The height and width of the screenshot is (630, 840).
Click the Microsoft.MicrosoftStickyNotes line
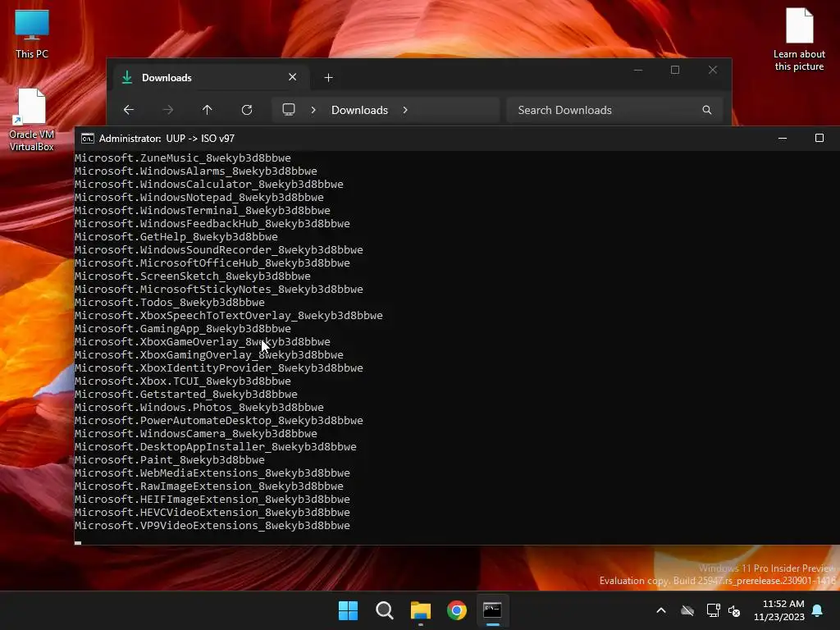click(x=218, y=290)
